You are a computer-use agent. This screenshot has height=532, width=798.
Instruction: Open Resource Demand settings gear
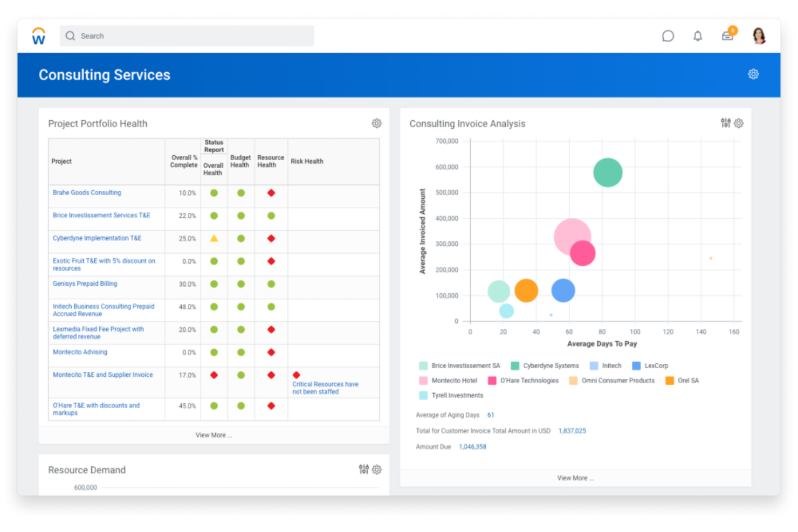(376, 469)
